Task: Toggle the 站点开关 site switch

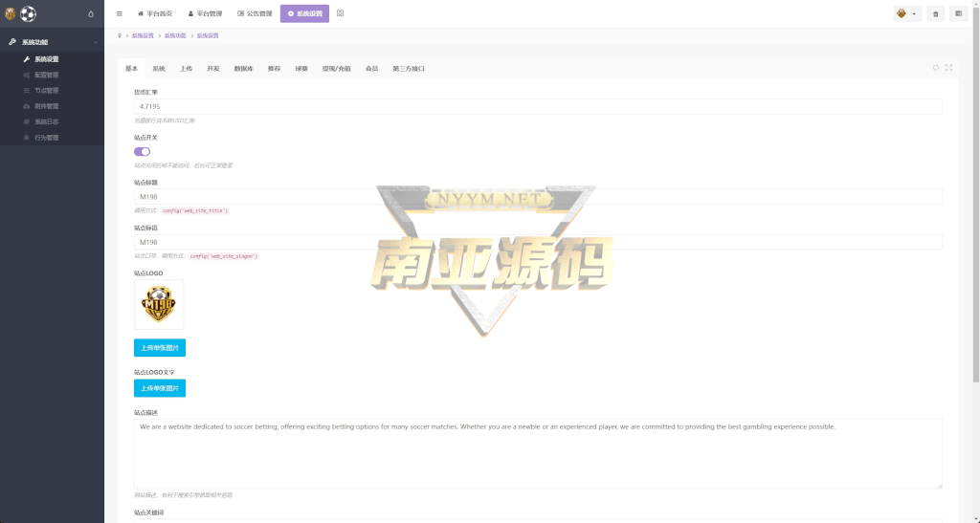Action: (142, 151)
